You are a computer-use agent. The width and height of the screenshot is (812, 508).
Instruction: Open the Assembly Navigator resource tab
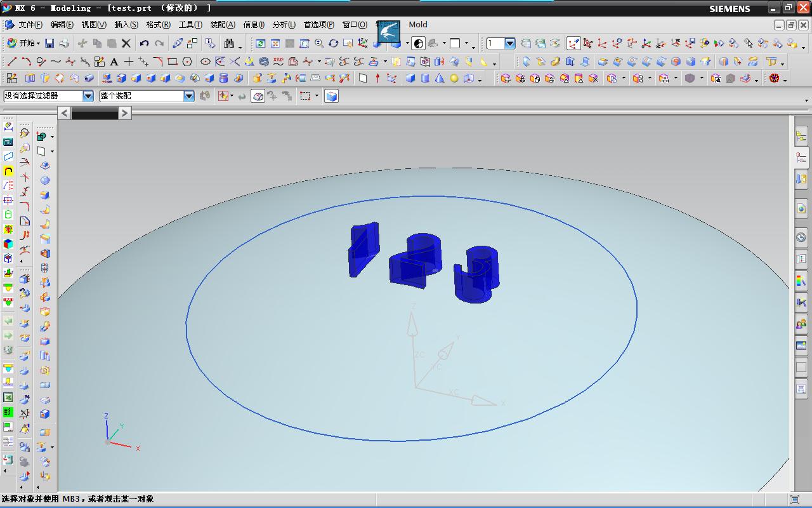(801, 135)
